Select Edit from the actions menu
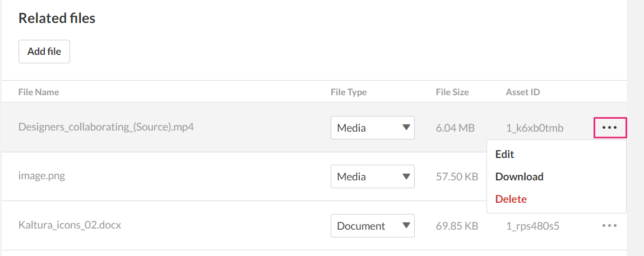Image resolution: width=644 pixels, height=256 pixels. point(505,154)
